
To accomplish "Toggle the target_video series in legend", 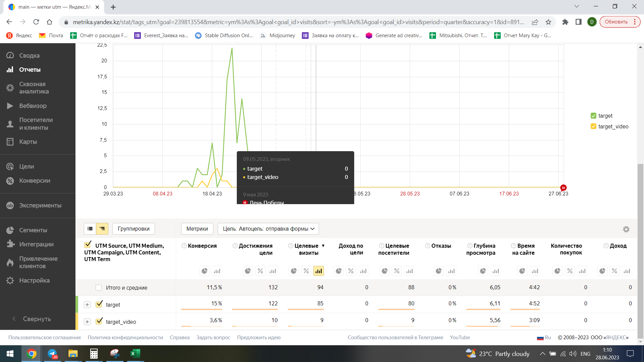I will [593, 126].
